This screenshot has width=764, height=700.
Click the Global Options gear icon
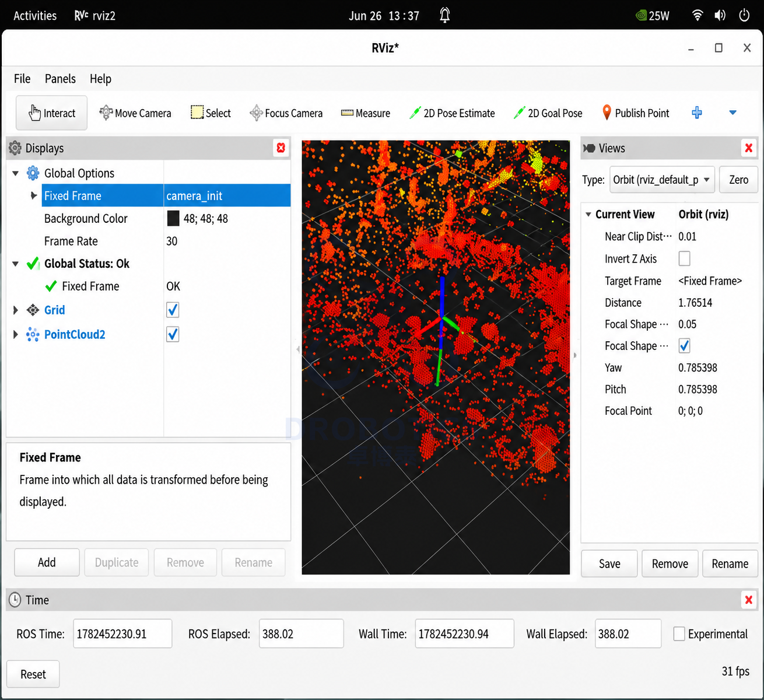tap(33, 173)
